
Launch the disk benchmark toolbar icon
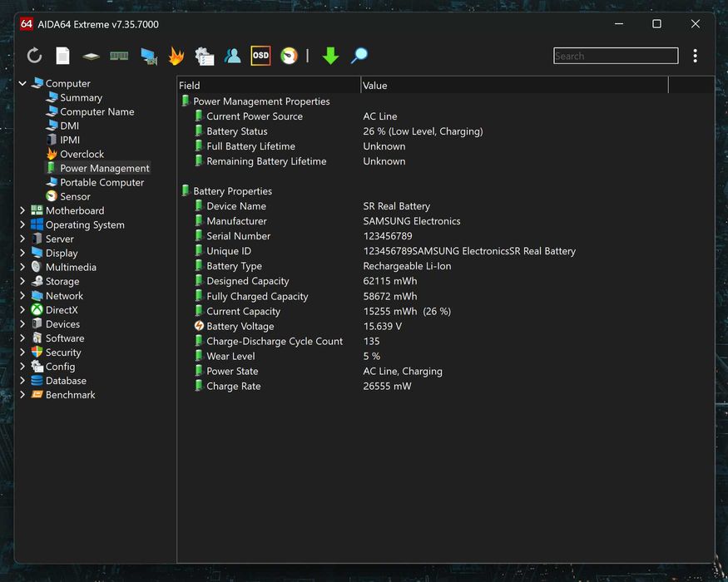[91, 57]
